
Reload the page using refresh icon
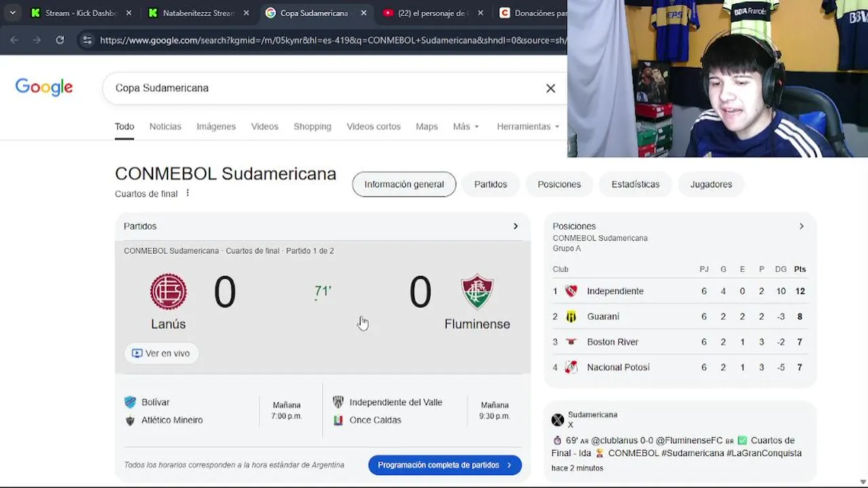point(60,40)
